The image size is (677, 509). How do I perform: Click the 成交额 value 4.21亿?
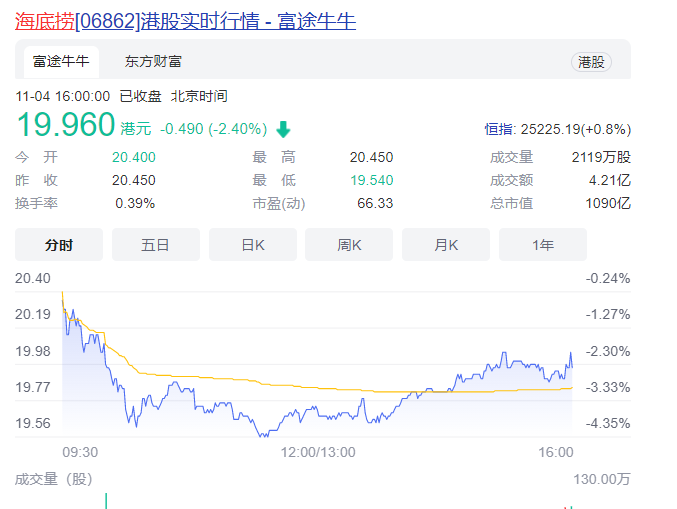[610, 180]
